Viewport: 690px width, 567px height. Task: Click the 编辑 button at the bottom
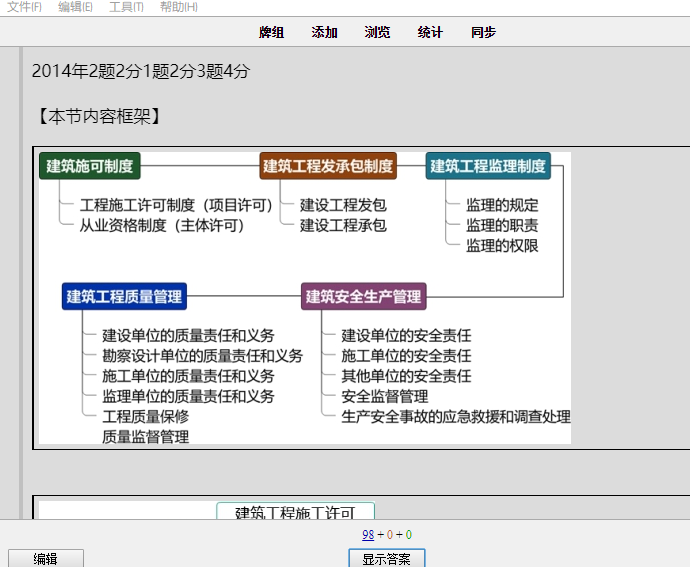point(46,558)
